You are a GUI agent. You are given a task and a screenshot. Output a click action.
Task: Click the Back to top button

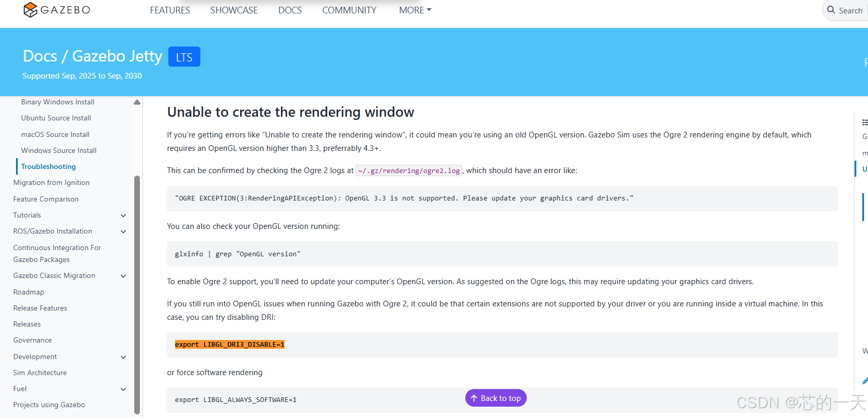pyautogui.click(x=496, y=398)
